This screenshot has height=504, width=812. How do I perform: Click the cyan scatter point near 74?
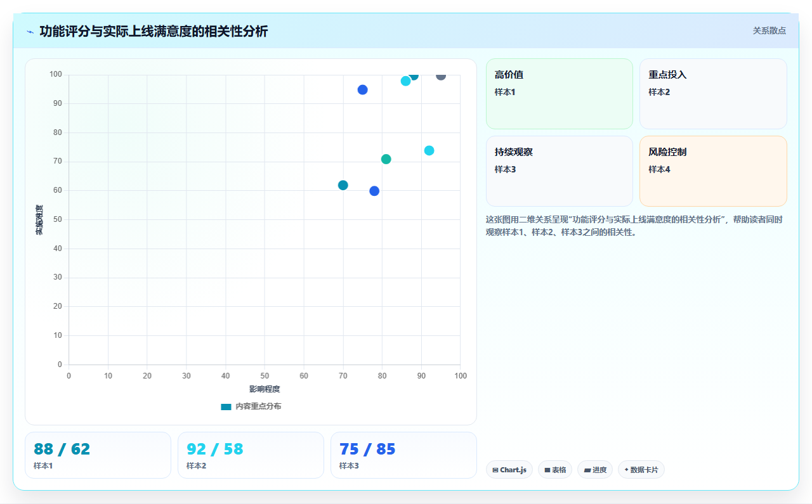pos(429,151)
